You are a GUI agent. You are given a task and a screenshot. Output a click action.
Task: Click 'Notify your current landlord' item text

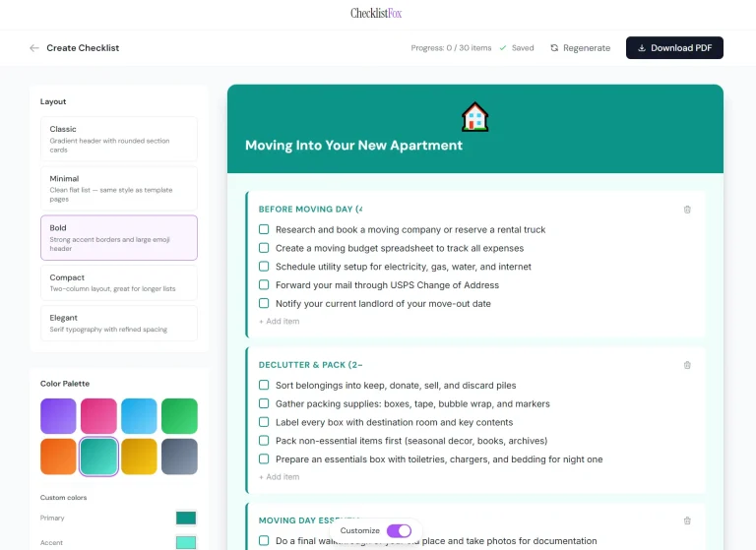383,304
